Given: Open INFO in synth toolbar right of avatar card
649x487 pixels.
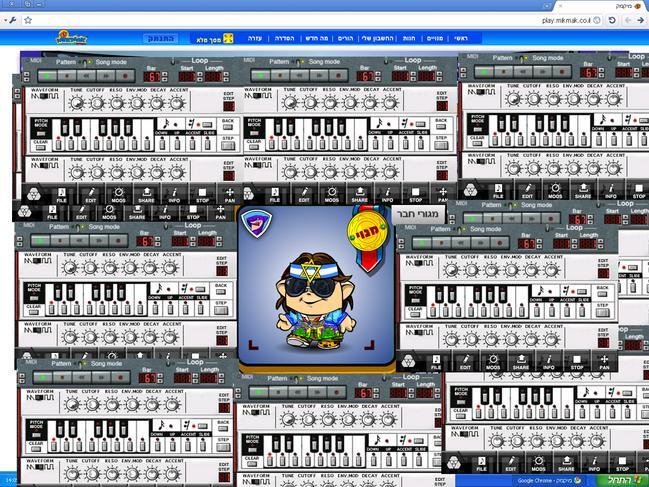Looking at the screenshot, I should (549, 362).
